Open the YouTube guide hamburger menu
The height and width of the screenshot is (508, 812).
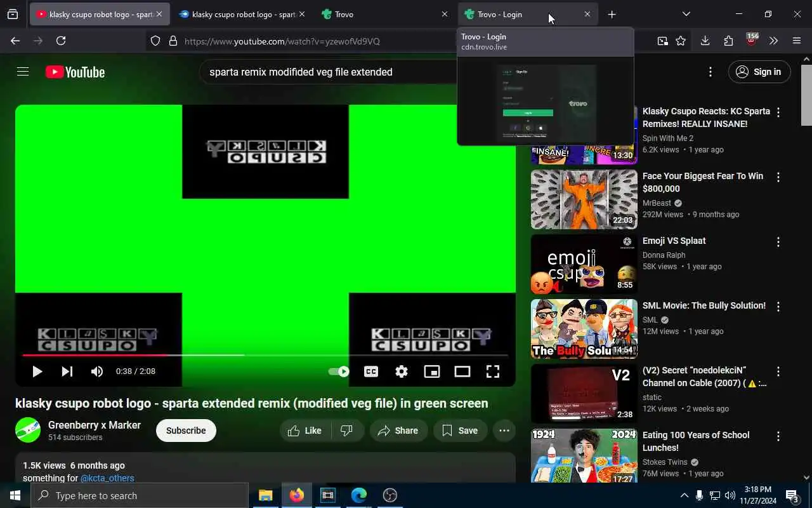(23, 72)
